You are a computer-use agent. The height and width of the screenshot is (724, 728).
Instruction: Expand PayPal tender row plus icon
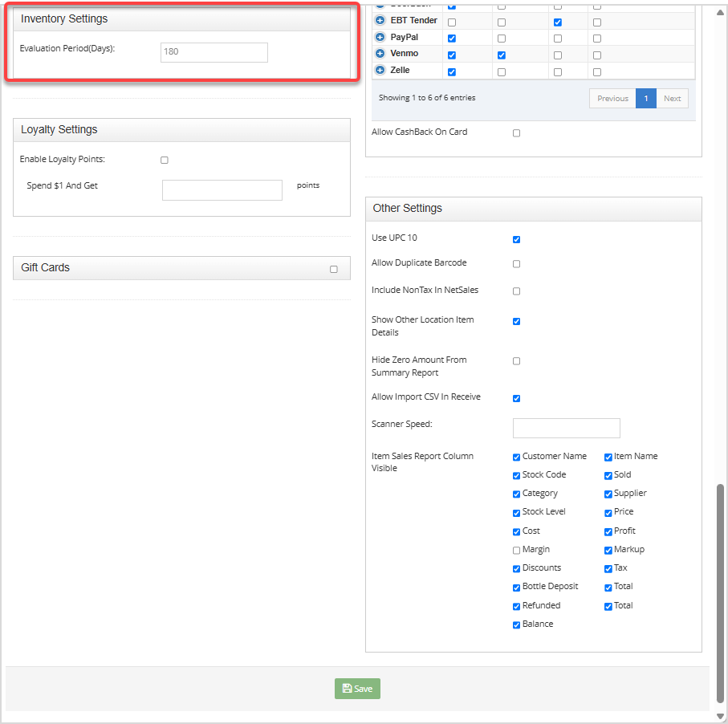(380, 38)
